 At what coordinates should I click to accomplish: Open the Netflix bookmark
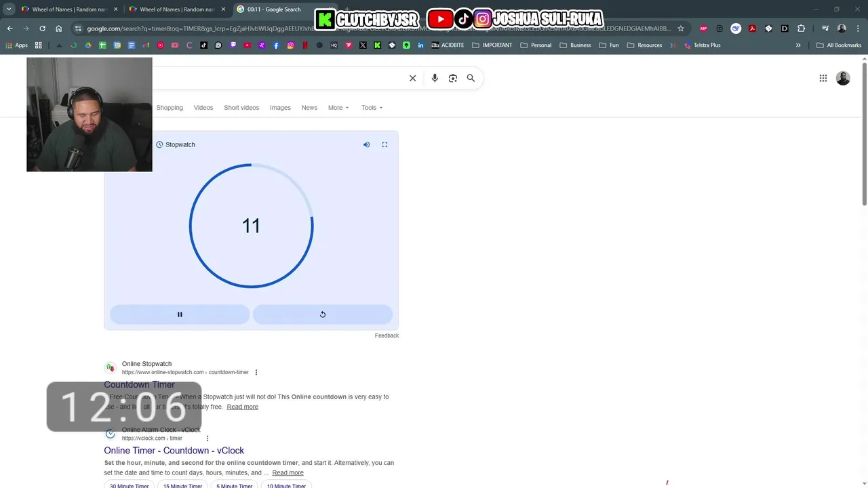(x=305, y=45)
